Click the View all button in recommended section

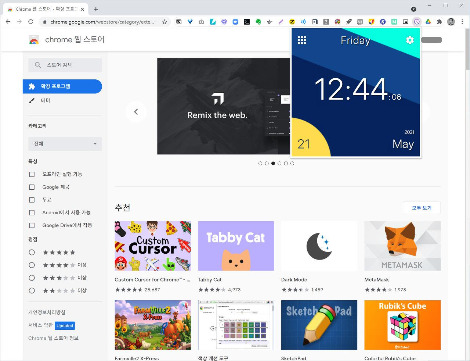[421, 208]
